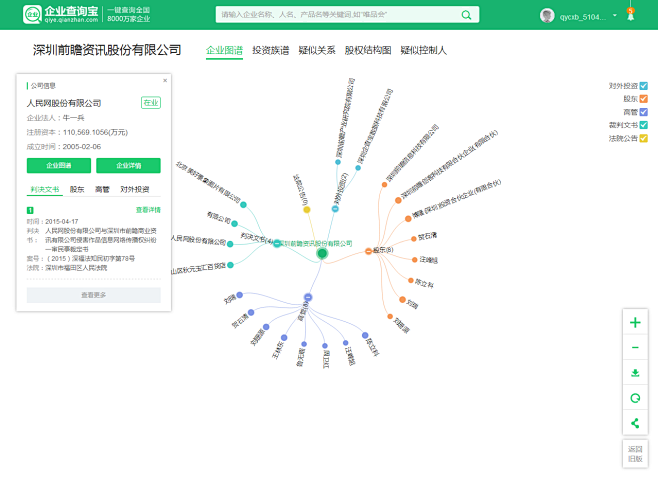Image resolution: width=658 pixels, height=484 pixels.
Task: Collapse the orange 股东 node
Action: point(368,251)
